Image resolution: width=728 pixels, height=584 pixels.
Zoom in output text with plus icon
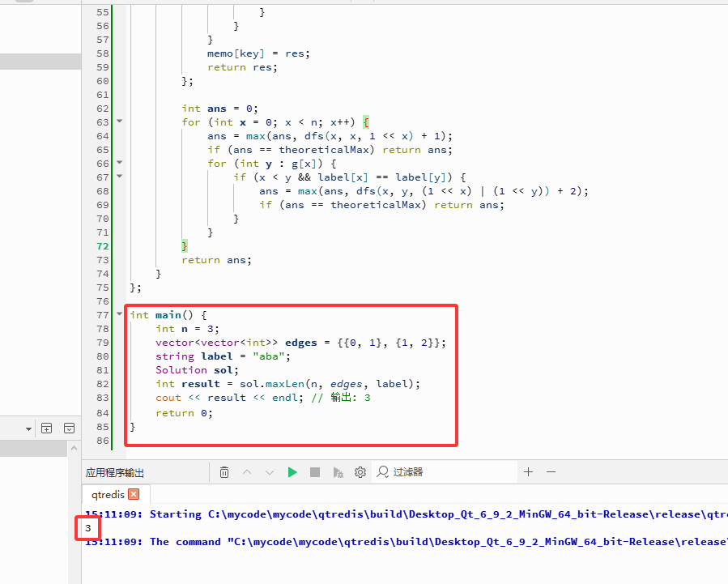coord(528,472)
